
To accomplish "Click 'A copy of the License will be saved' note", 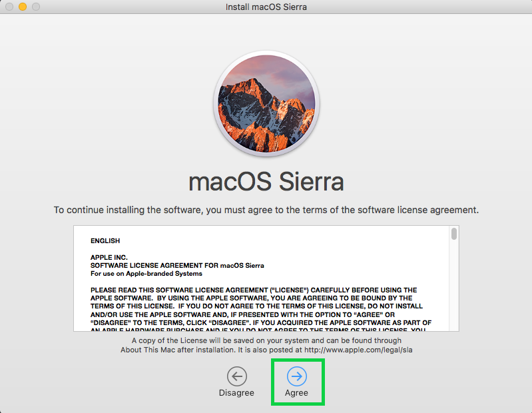I will point(266,340).
